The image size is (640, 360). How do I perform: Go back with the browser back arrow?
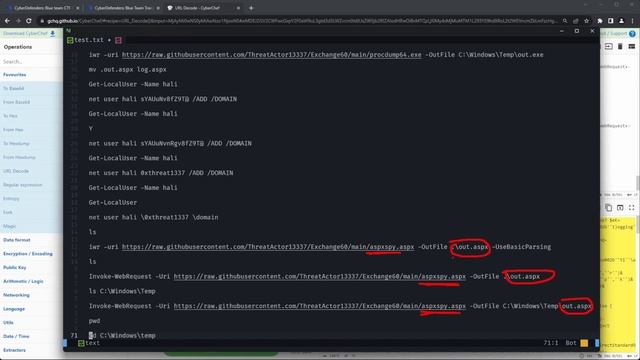point(7,20)
